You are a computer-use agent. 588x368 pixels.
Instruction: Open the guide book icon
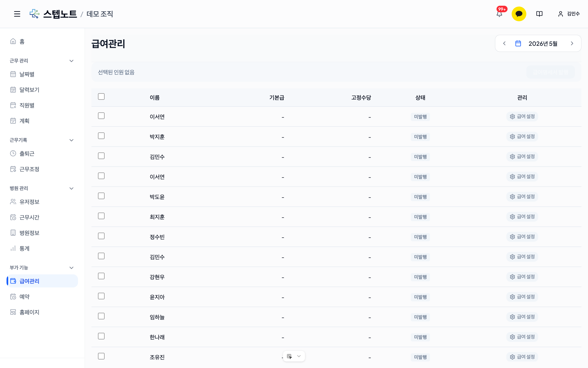(539, 14)
